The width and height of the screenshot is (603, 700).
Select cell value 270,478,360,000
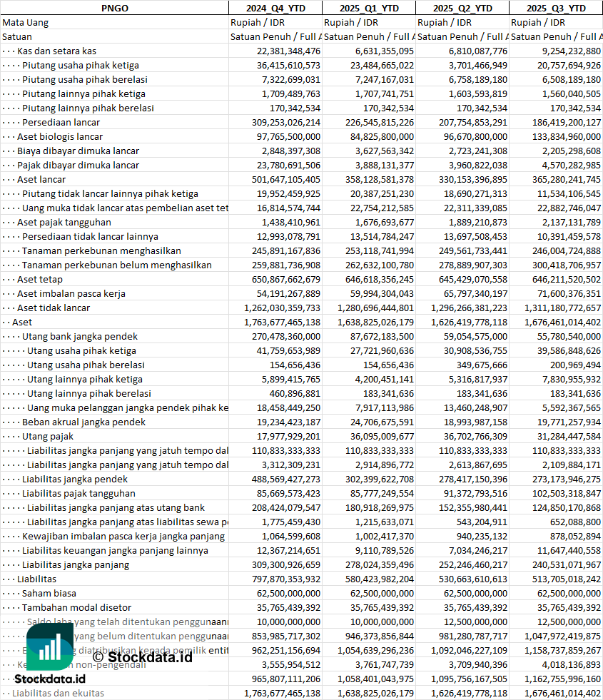pyautogui.click(x=286, y=336)
